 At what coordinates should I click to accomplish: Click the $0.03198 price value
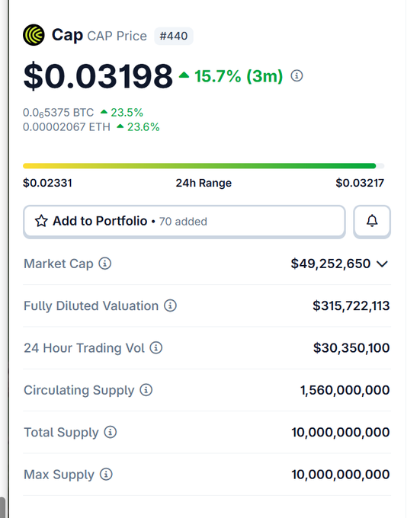[98, 76]
